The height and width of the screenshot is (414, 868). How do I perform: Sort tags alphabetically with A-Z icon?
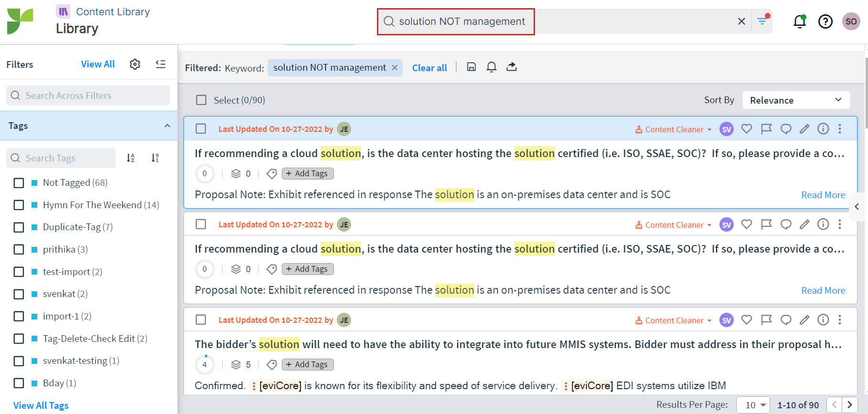[x=130, y=158]
